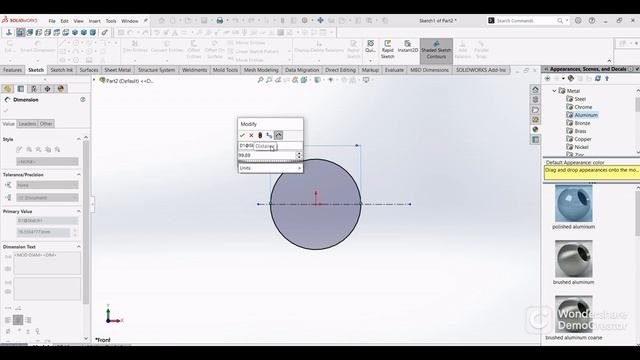Screen dimensions: 640x360
Task: Click the Instant2D button
Action: click(x=407, y=47)
